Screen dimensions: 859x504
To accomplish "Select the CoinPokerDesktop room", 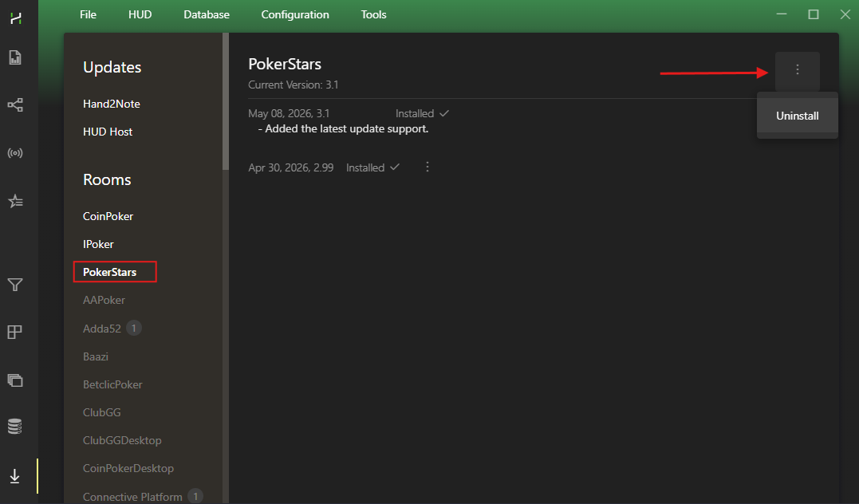I will click(128, 468).
